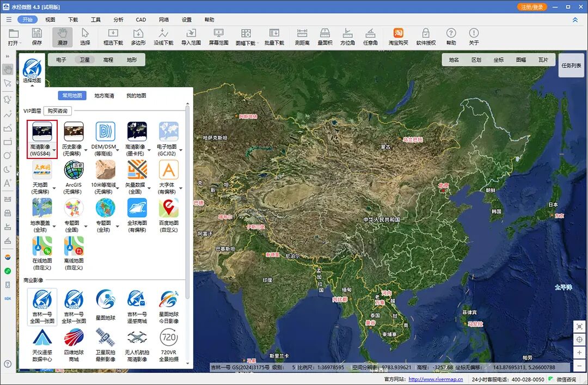
Task: Choose 全球海图 (有偏移) map source
Action: [x=137, y=215]
